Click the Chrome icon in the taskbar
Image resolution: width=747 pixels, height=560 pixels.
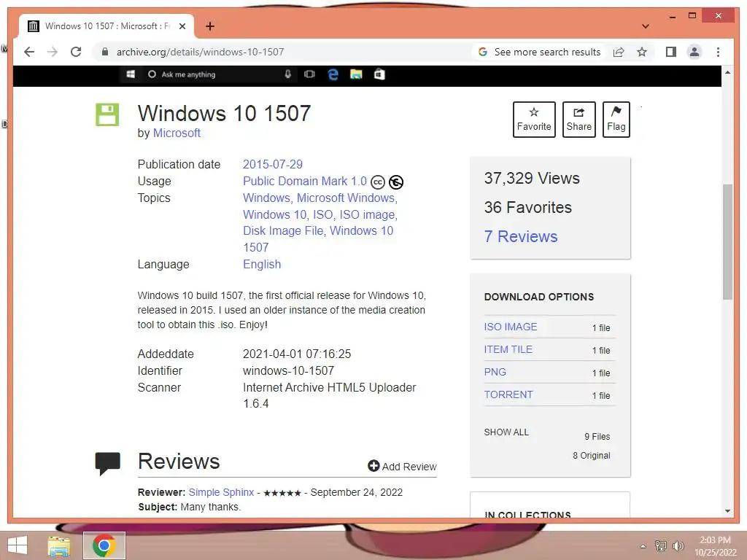pyautogui.click(x=104, y=545)
